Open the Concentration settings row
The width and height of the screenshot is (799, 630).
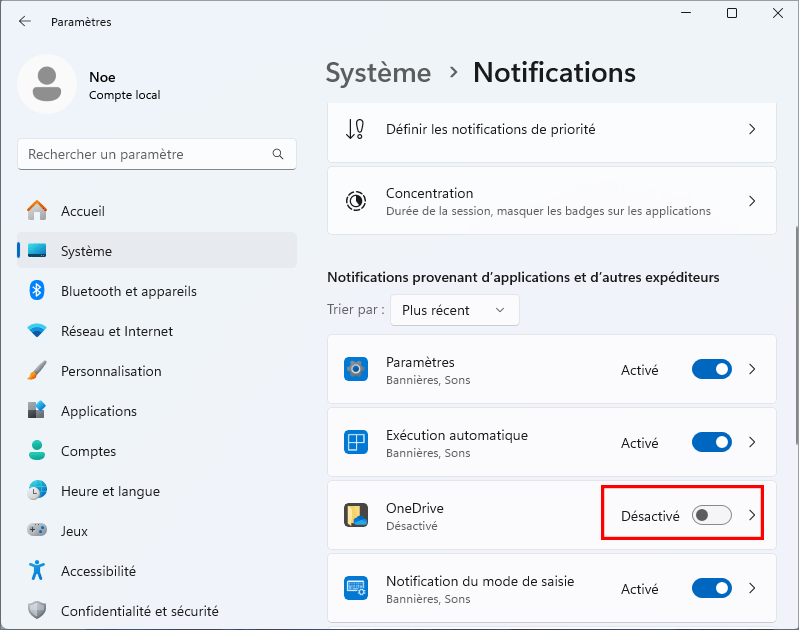click(551, 201)
